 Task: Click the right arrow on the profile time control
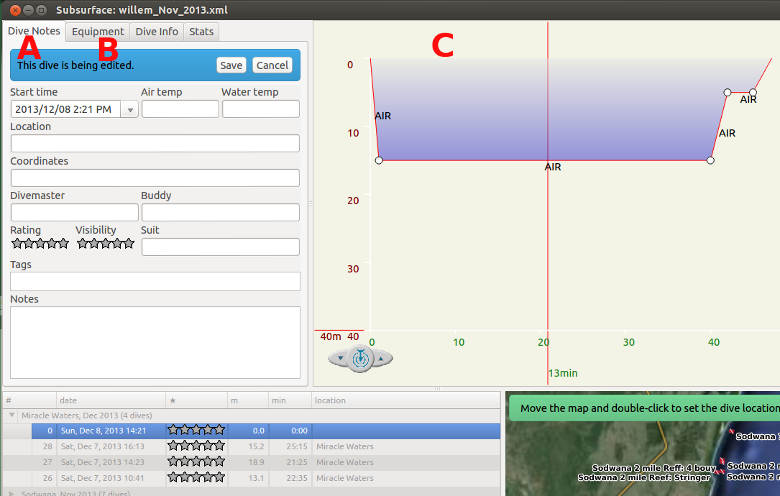coord(382,358)
